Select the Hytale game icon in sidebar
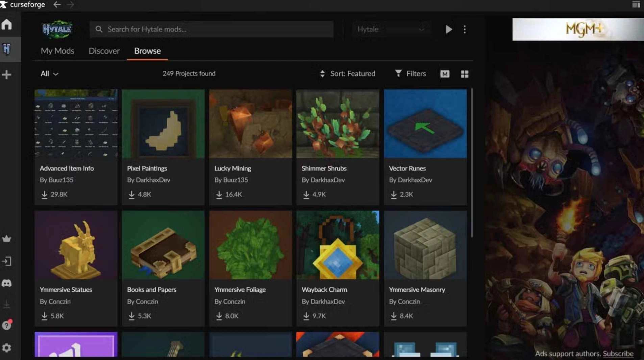 (7, 49)
